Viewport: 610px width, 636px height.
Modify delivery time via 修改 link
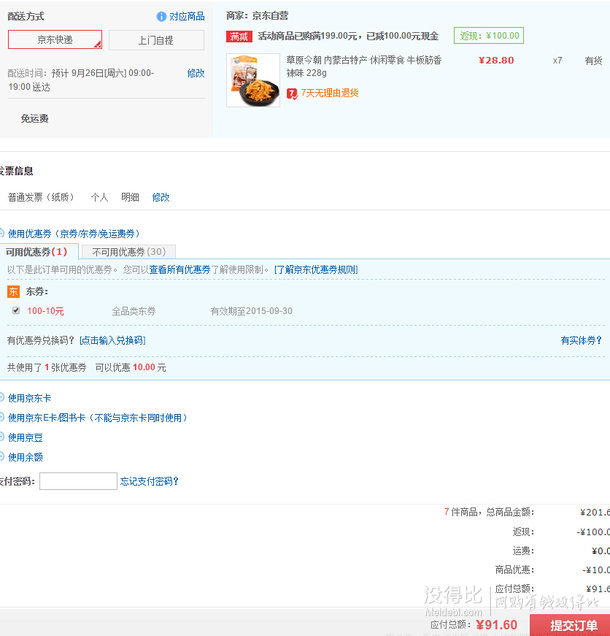pyautogui.click(x=196, y=73)
